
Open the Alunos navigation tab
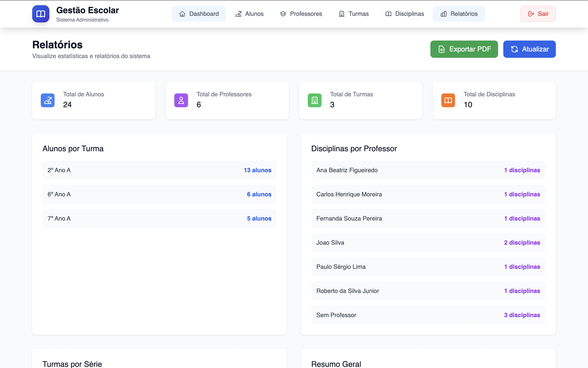[249, 14]
